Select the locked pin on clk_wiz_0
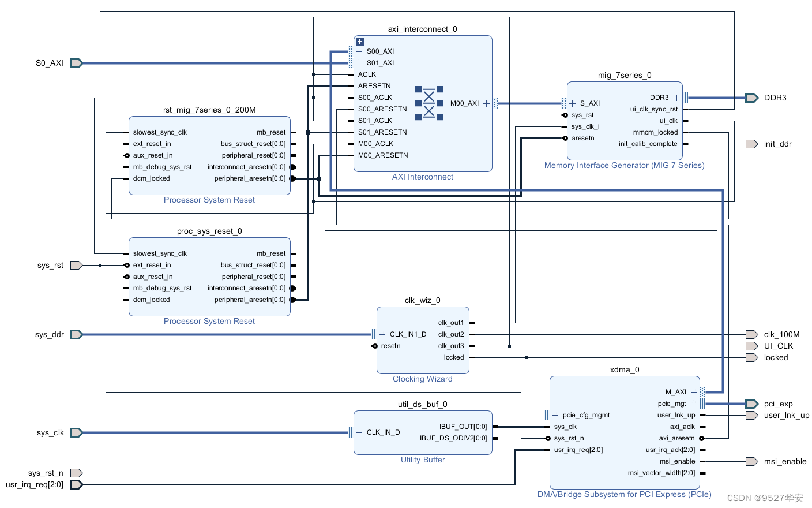 click(x=454, y=357)
